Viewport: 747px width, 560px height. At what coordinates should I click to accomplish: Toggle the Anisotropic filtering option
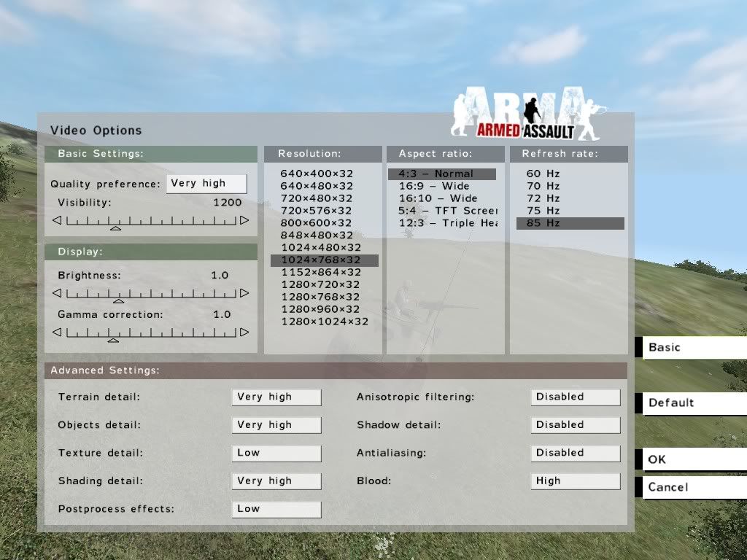(575, 397)
